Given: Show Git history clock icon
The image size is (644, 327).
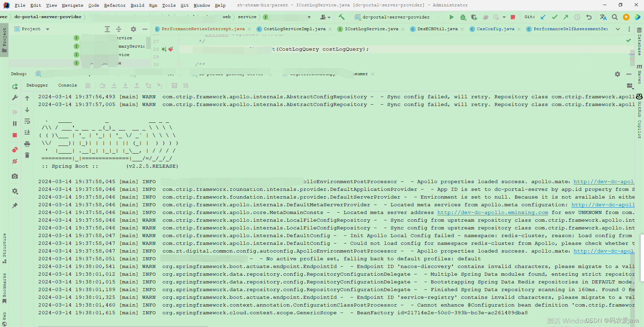Looking at the screenshot, I should pos(577,17).
